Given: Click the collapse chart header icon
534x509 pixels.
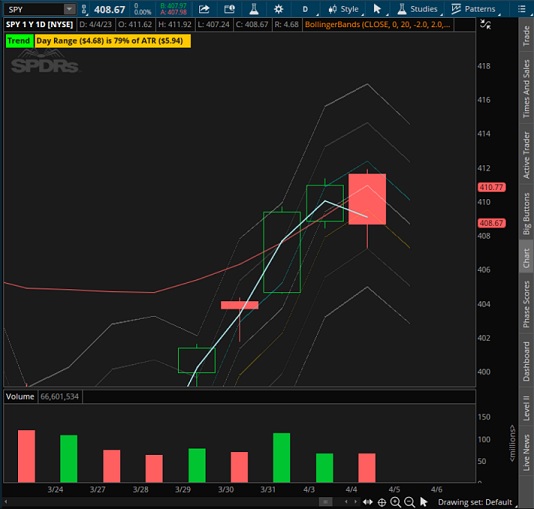Looking at the screenshot, I should pos(485,24).
